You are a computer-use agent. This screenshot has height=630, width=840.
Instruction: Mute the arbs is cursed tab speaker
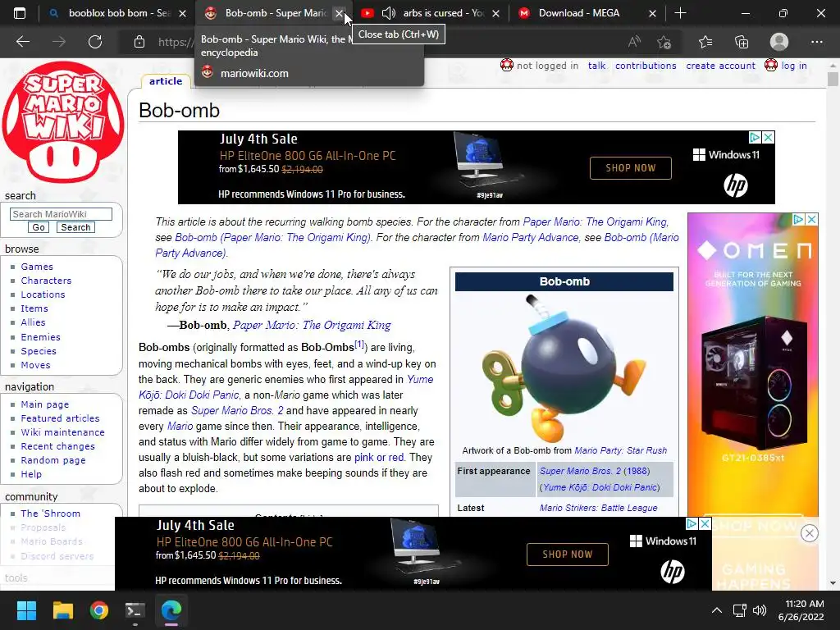click(388, 13)
